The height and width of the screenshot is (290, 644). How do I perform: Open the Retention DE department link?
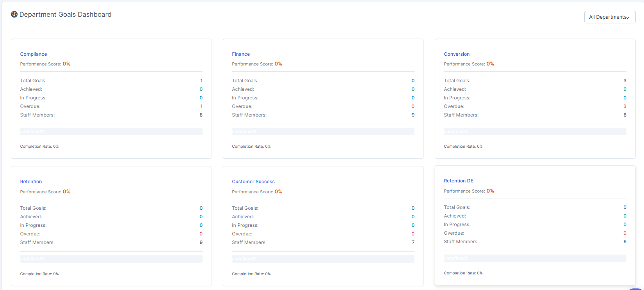pyautogui.click(x=458, y=181)
